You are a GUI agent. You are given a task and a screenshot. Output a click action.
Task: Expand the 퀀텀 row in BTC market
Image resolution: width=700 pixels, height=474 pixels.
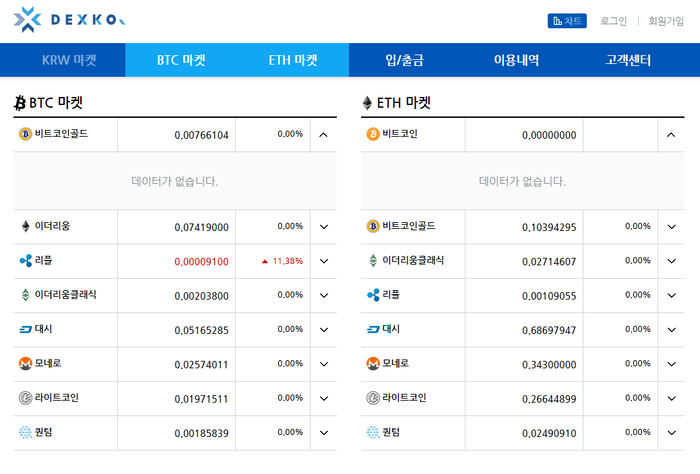324,433
